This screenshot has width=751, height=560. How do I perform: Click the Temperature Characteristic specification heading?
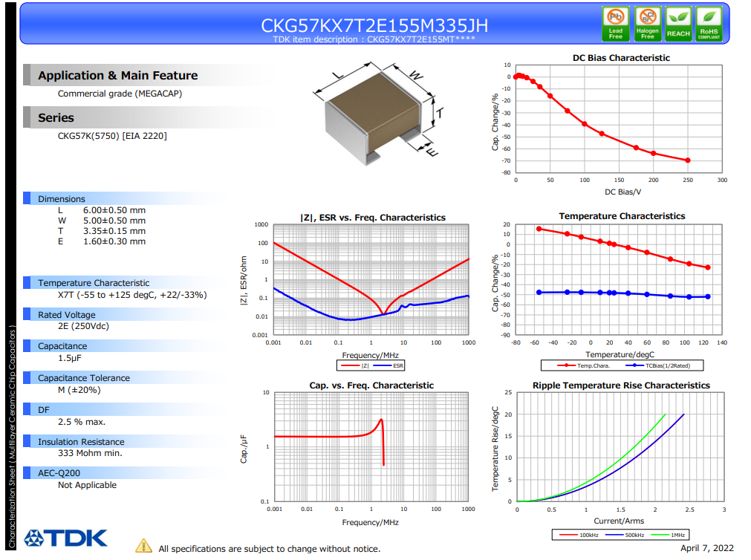94,283
